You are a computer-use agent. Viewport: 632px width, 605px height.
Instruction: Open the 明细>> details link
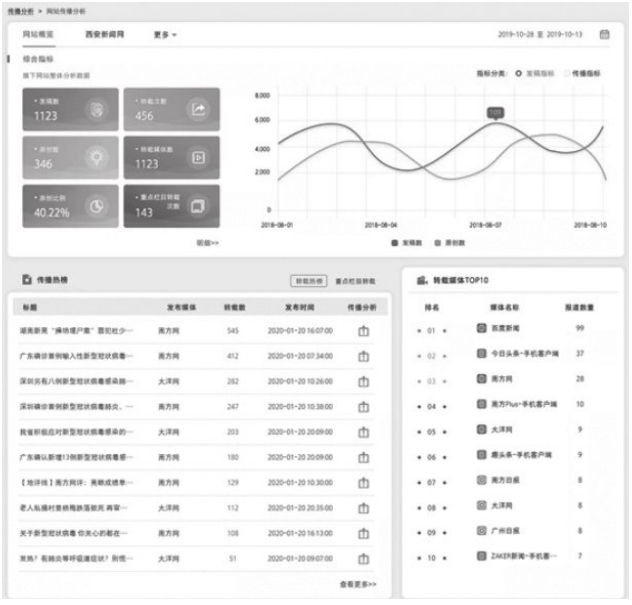[x=208, y=243]
